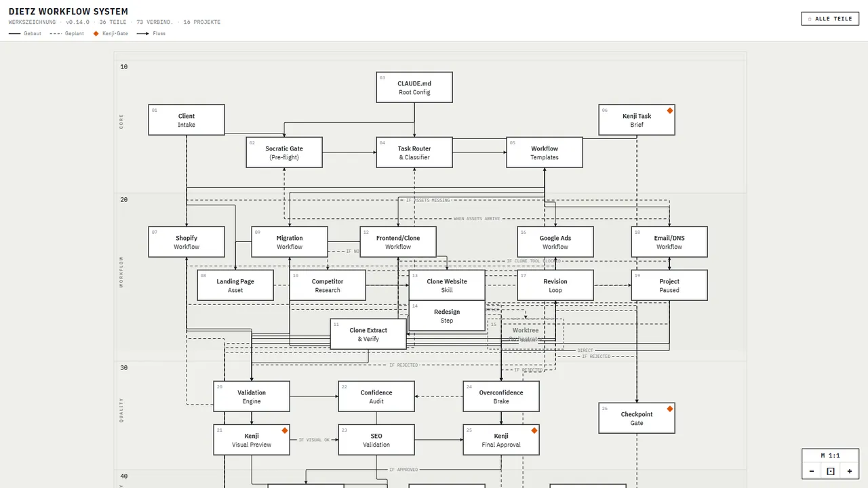The height and width of the screenshot is (488, 868).
Task: Select the Kenji Final Approval node
Action: (x=501, y=440)
